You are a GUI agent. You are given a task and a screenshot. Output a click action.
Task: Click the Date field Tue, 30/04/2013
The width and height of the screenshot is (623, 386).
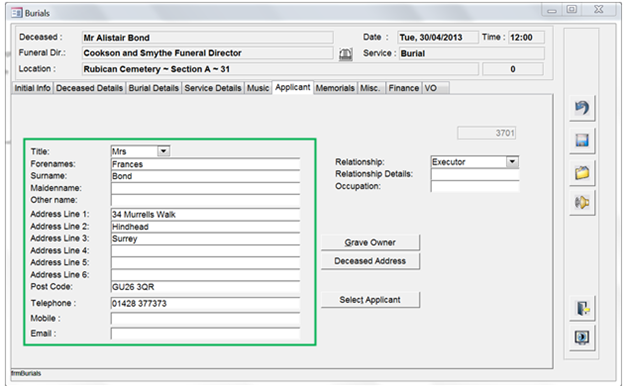tap(438, 37)
